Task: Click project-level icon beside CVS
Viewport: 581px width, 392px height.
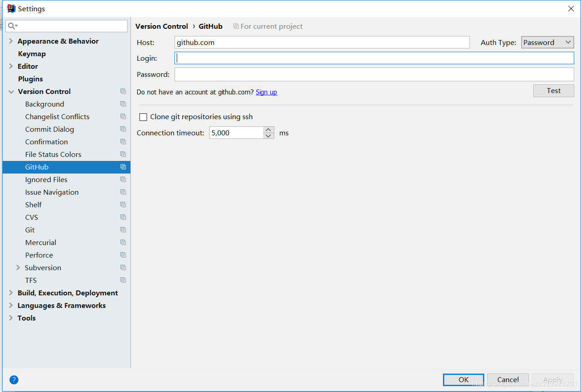Action: pos(123,217)
